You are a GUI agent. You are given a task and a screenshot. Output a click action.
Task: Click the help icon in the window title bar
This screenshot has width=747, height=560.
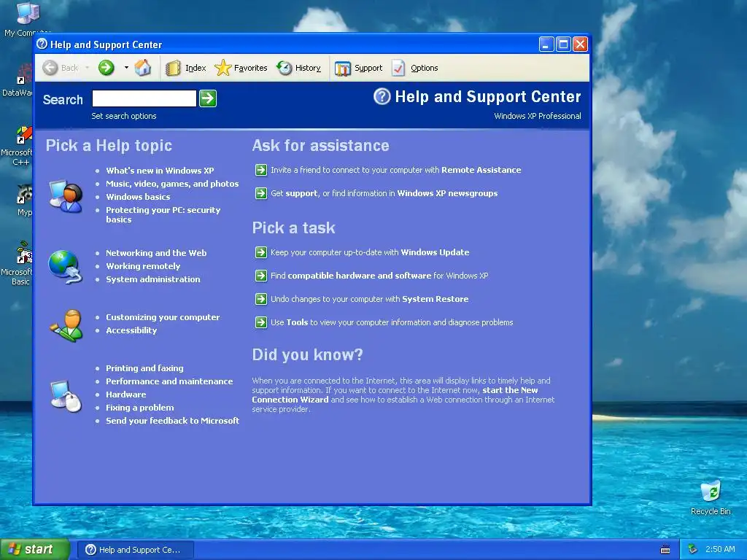click(x=42, y=44)
